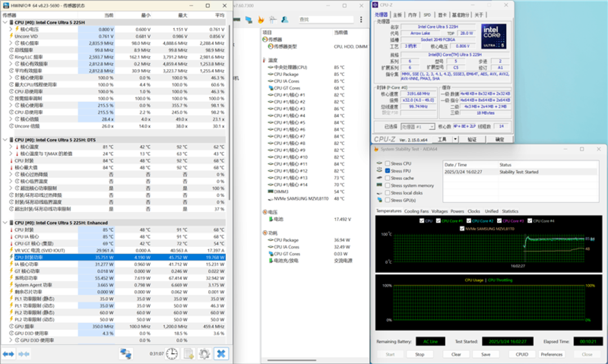
Task: Open AIDA64 three-dot more menu
Action: click(x=361, y=19)
